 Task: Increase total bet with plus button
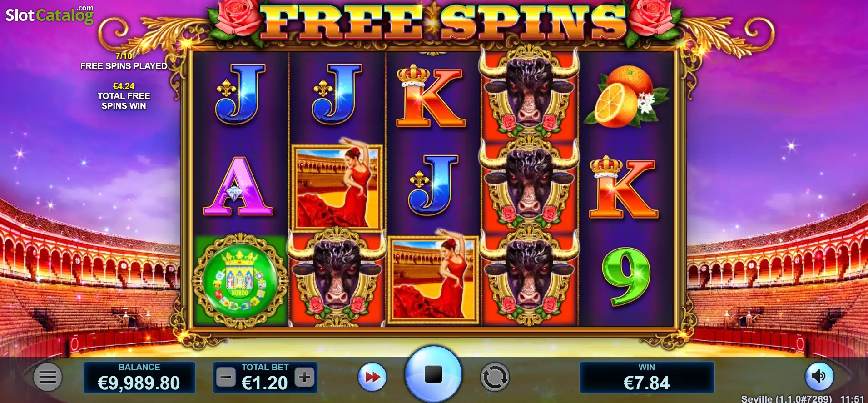(305, 377)
